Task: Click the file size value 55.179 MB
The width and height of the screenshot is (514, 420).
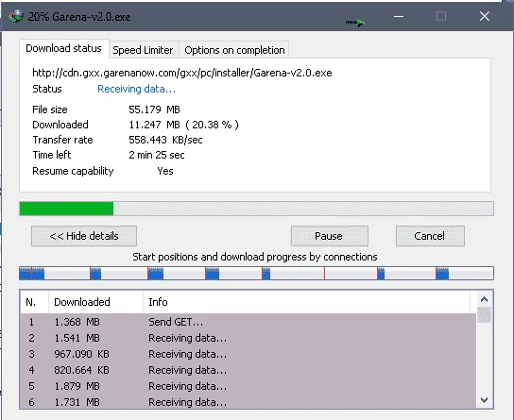Action: [154, 109]
